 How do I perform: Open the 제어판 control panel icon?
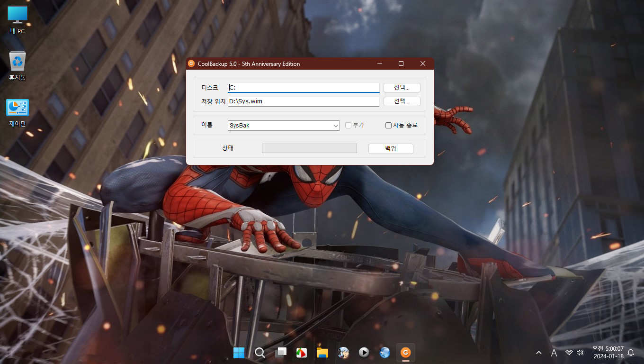point(18,113)
